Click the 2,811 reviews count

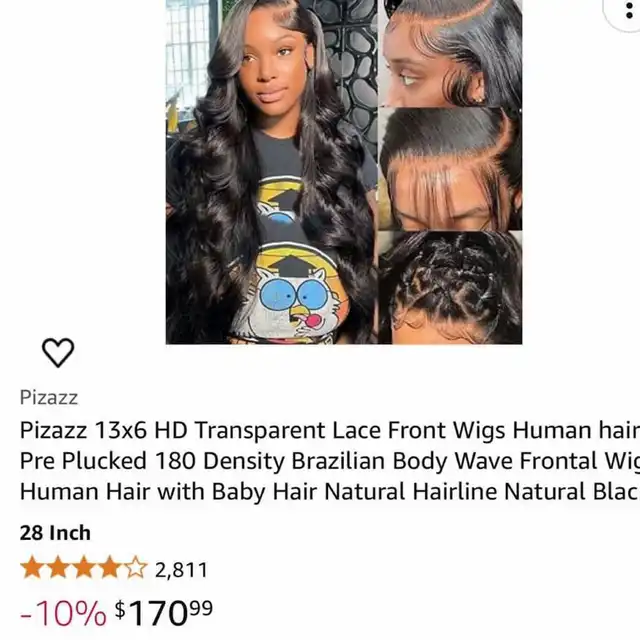[181, 570]
